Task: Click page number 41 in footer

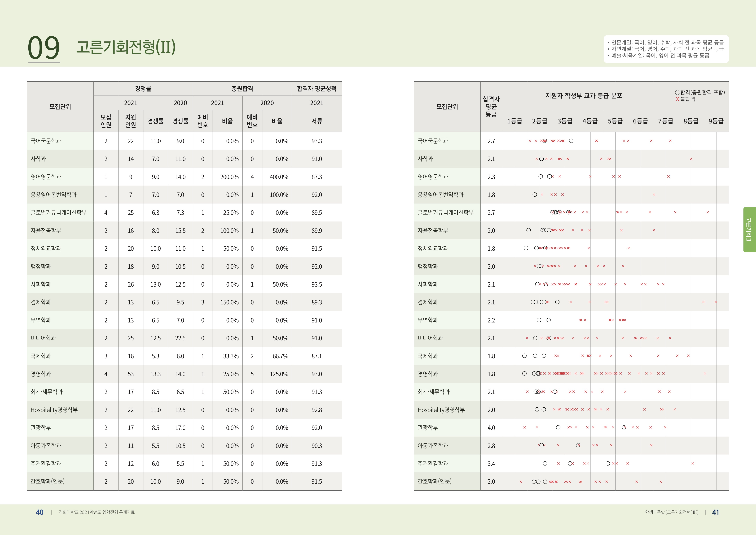Action: (715, 512)
